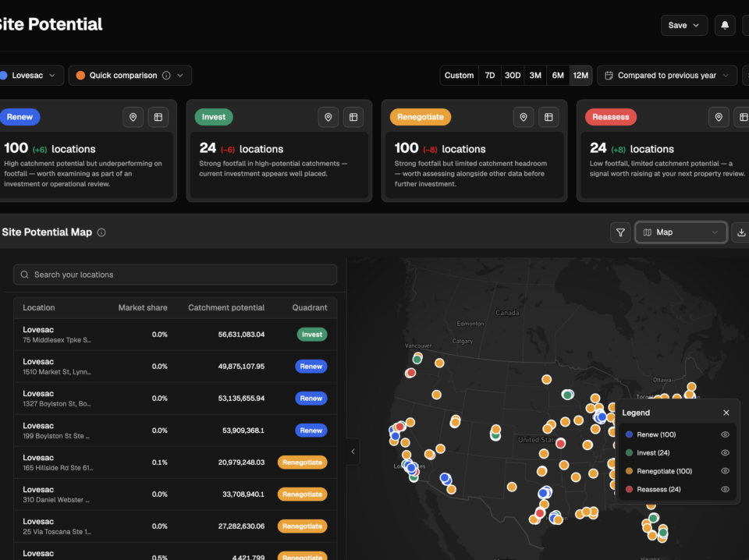Toggle Renegotiate (100) legend visibility
749x560 pixels.
click(725, 471)
